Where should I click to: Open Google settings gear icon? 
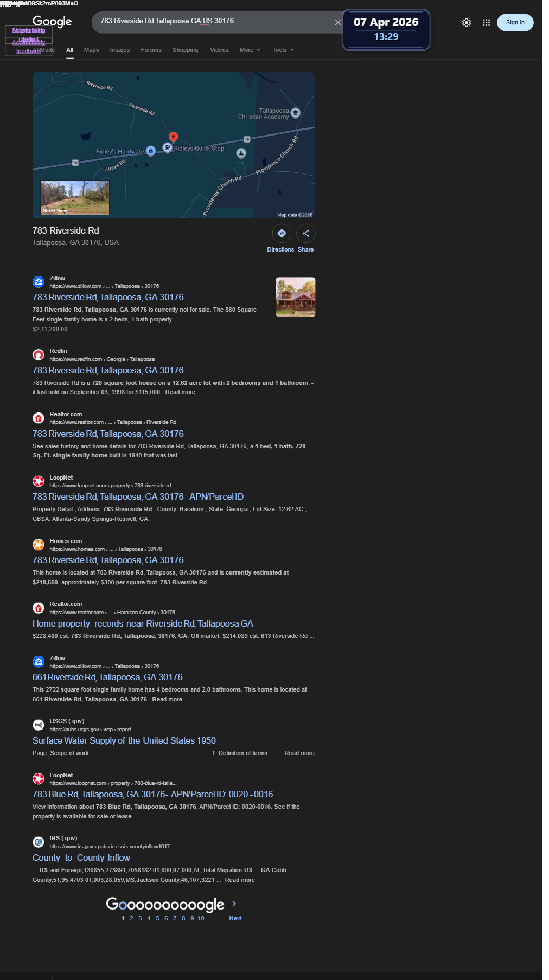(x=466, y=23)
